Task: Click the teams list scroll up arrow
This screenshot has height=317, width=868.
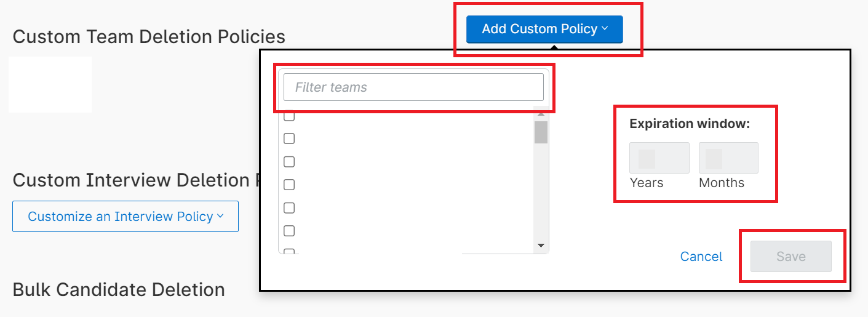Action: pos(541,113)
